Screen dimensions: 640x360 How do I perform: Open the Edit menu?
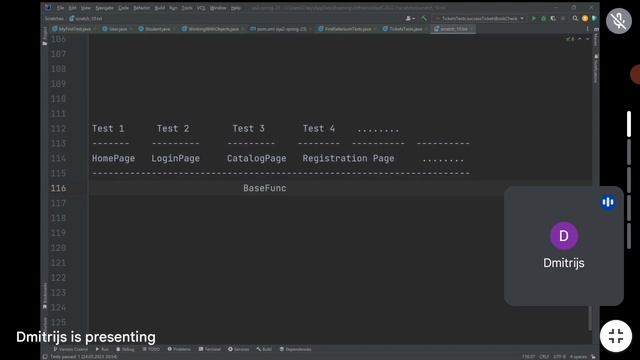click(72, 8)
